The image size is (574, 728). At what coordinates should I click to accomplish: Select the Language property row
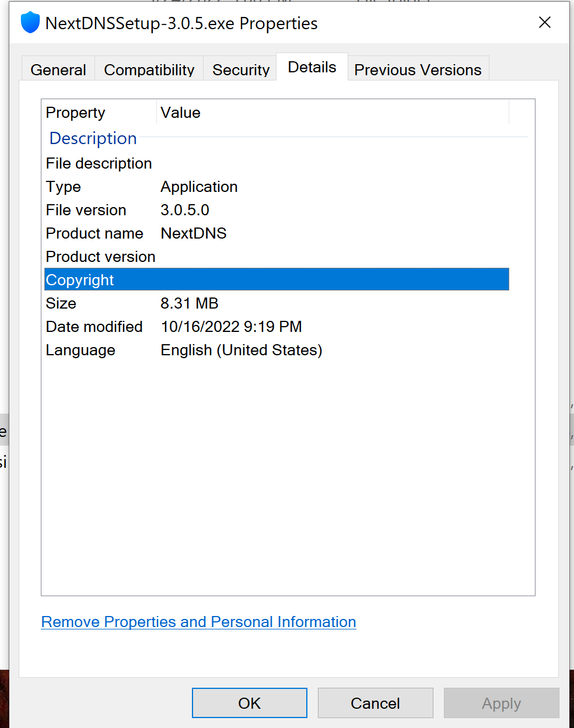coord(276,350)
